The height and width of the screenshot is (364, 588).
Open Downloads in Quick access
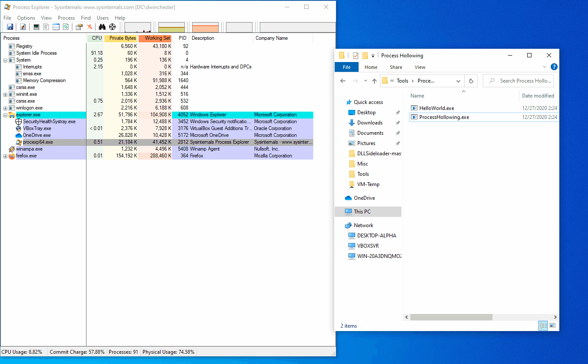coord(370,123)
